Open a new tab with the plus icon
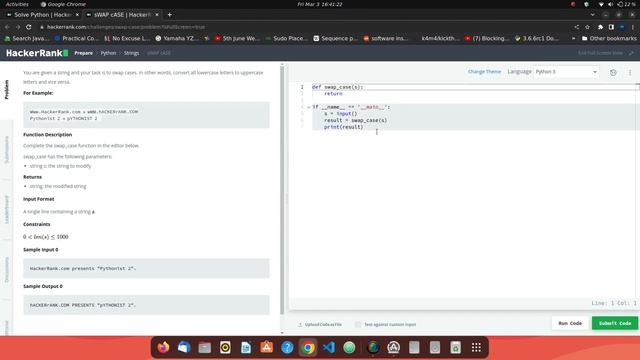This screenshot has height=360, width=640. pos(169,15)
